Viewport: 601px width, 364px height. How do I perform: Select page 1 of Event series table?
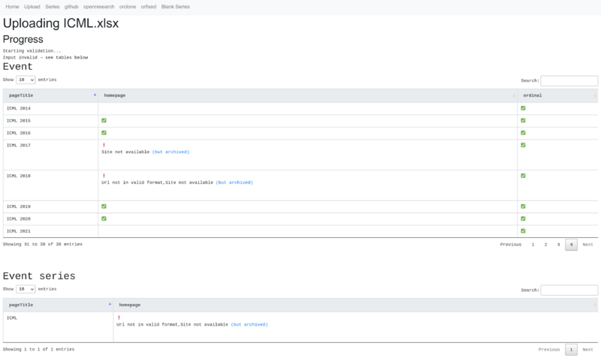pyautogui.click(x=571, y=350)
